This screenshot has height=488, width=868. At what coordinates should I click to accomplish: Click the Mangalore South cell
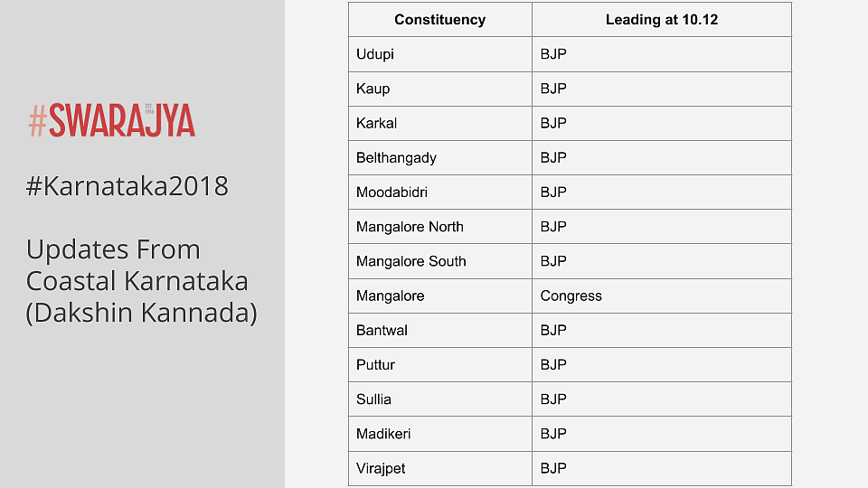440,261
